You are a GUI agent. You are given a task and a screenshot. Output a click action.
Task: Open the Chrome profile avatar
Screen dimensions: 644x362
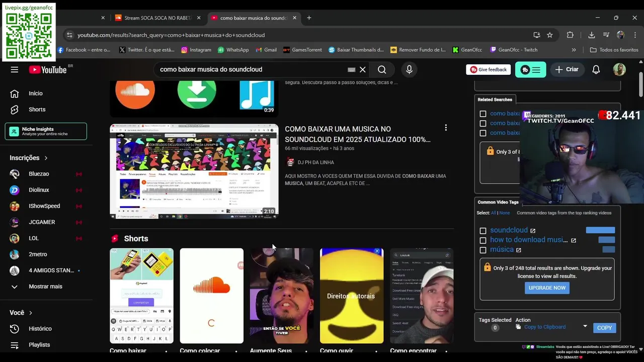click(x=620, y=35)
